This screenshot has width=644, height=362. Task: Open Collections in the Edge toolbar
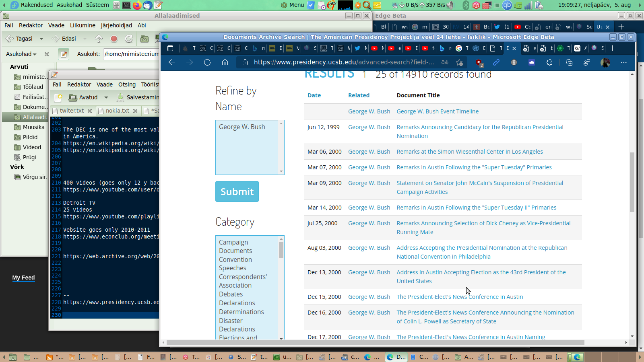pos(569,62)
